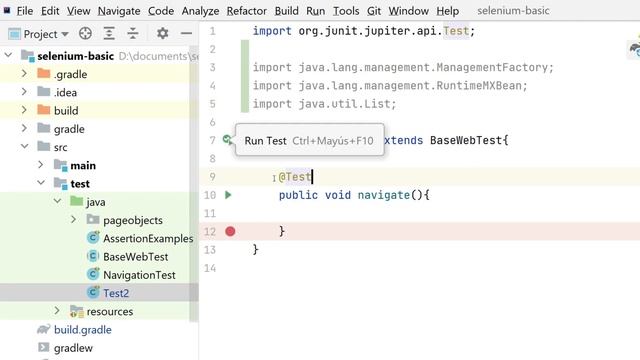Collapse the java folder

(x=57, y=201)
